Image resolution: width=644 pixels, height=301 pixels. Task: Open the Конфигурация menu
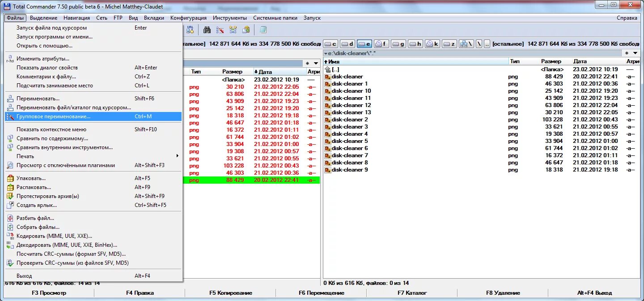[x=188, y=18]
